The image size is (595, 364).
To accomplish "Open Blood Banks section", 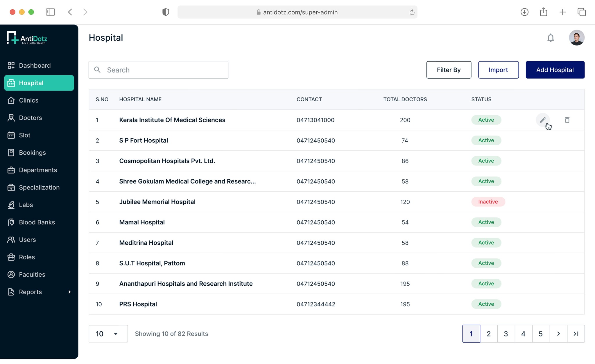I will pos(37,222).
